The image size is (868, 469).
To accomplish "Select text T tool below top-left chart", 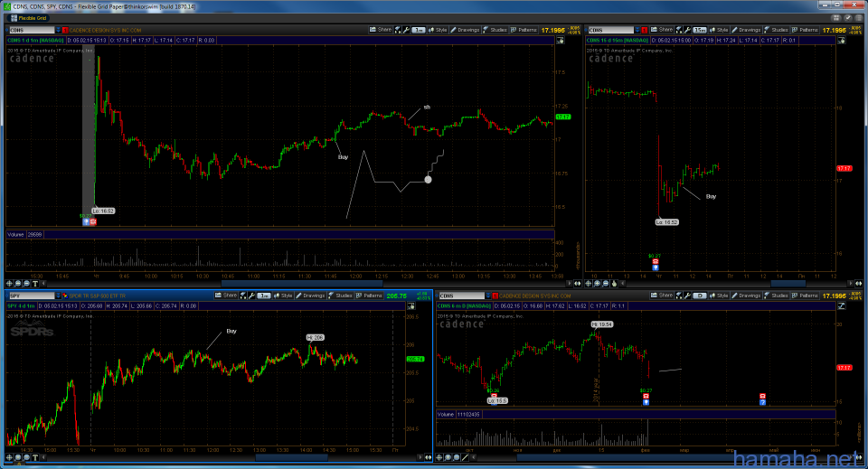I will pos(35,283).
